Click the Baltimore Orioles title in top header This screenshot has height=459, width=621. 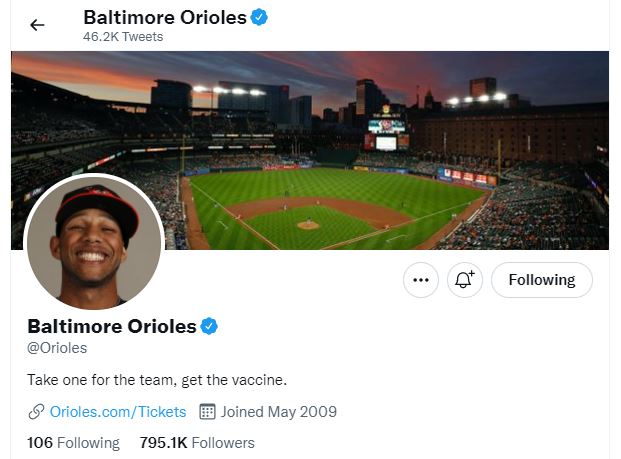coord(164,17)
